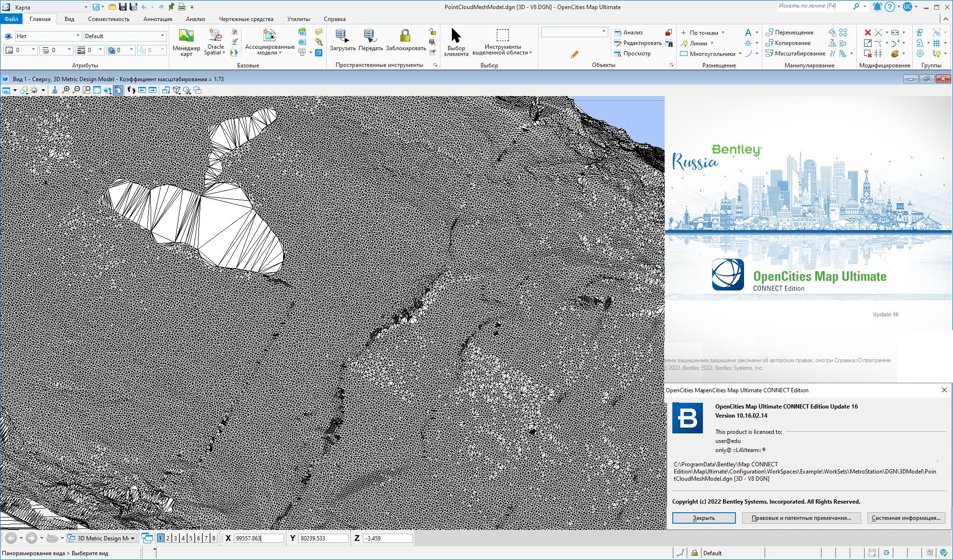The width and height of the screenshot is (953, 560).
Task: Switch to the Анализ ribbon tab
Action: 195,19
